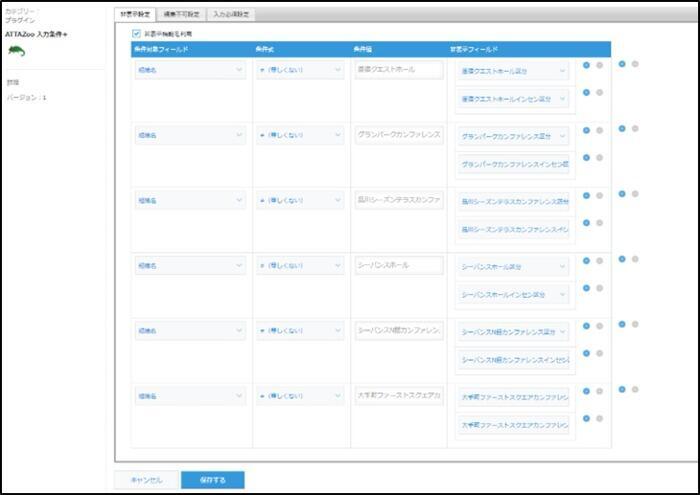Click the キャンセル button

click(x=146, y=480)
